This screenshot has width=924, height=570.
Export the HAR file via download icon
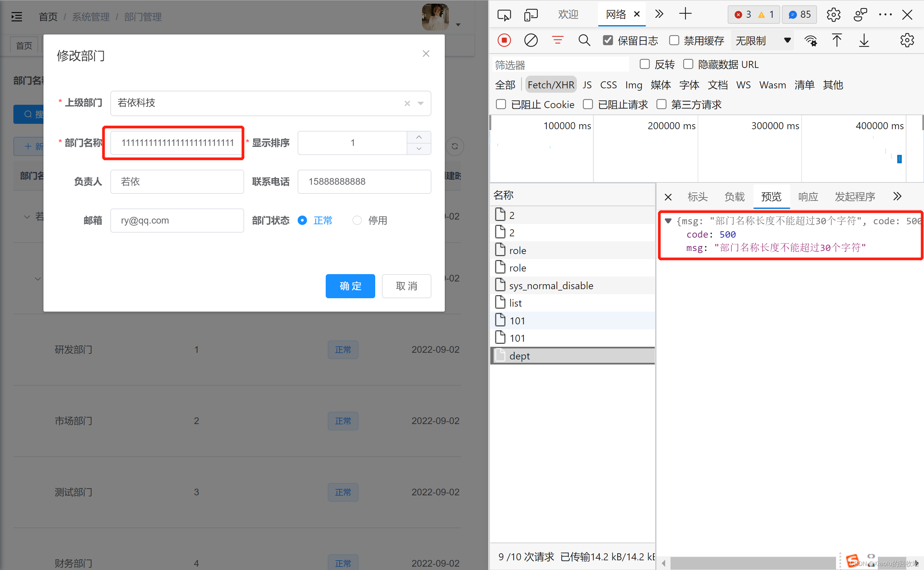[864, 40]
